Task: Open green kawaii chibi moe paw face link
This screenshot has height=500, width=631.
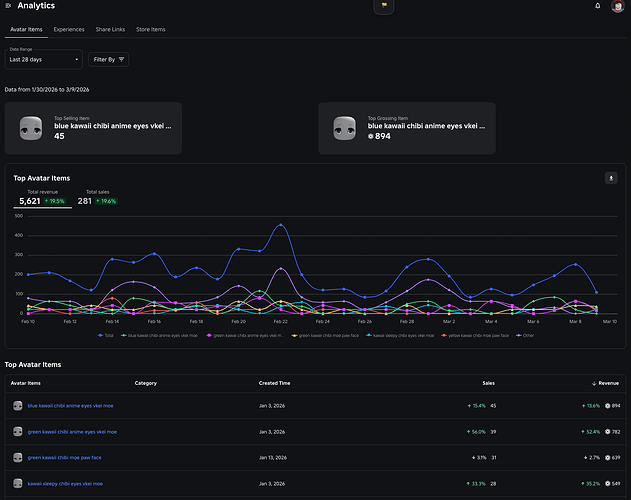Action: point(64,458)
